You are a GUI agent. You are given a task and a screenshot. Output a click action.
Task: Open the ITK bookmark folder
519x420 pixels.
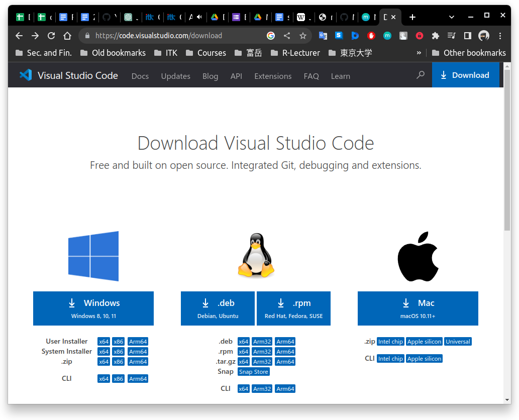(165, 53)
